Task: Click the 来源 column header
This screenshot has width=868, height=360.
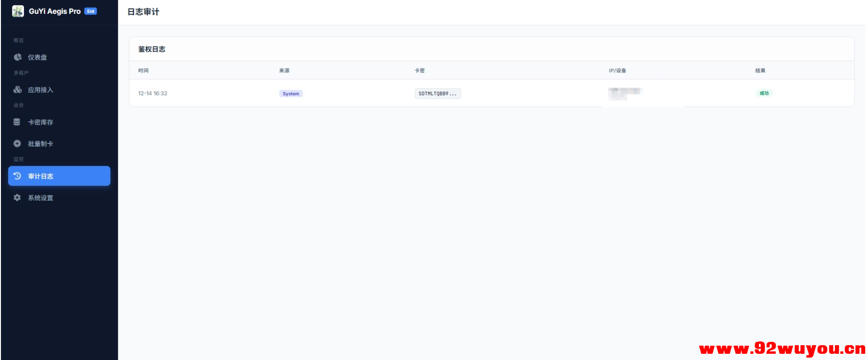Action: point(285,71)
